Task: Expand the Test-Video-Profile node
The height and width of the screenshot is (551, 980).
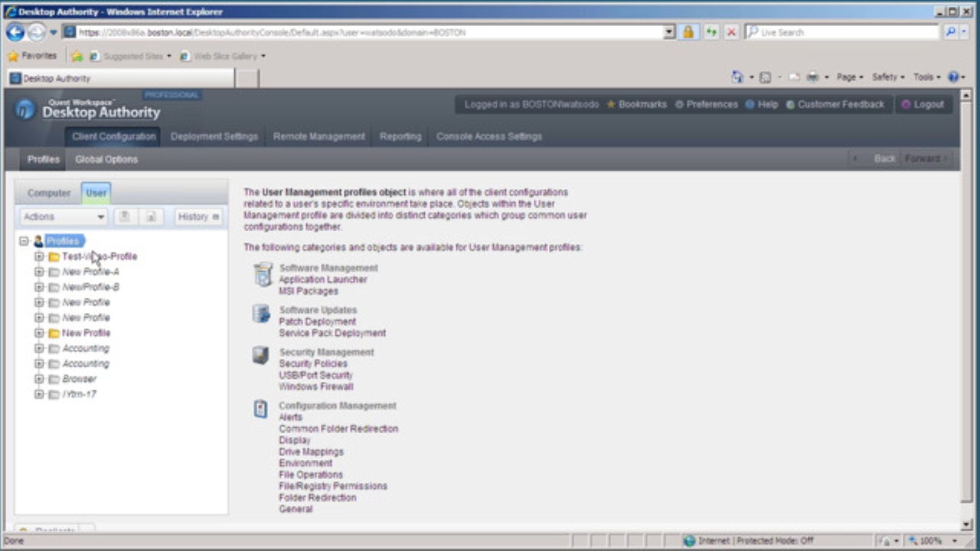Action: [x=39, y=256]
